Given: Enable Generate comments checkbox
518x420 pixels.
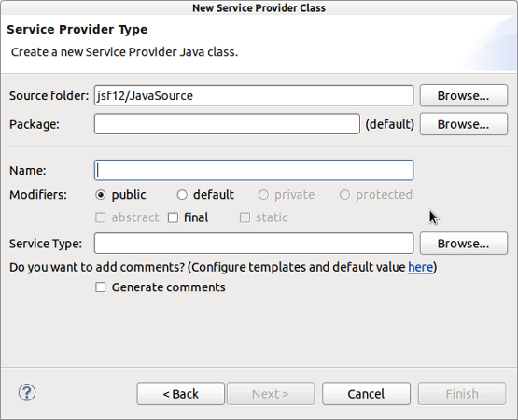Looking at the screenshot, I should coord(101,287).
